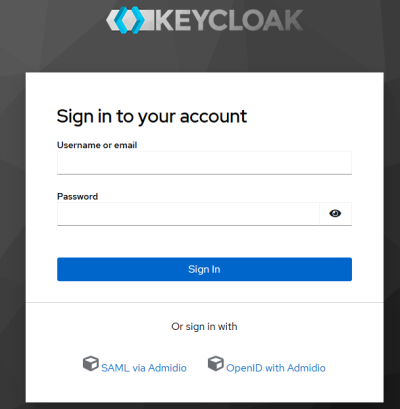
Task: Click the cube icon beside OpenID with Admidio
Action: click(x=216, y=363)
